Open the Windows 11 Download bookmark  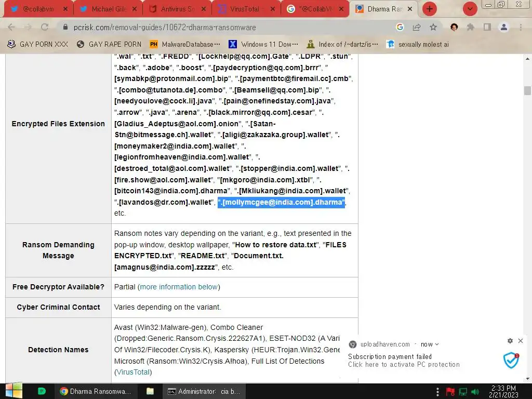[x=263, y=44]
